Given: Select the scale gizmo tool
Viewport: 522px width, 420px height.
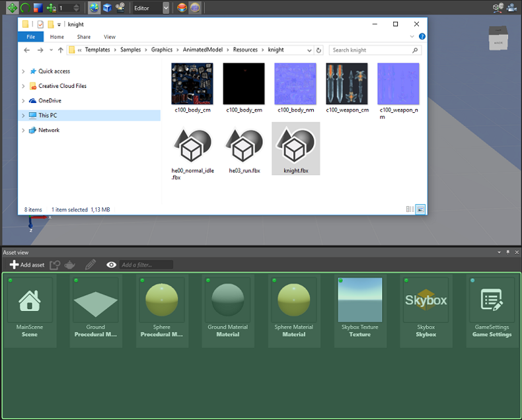Looking at the screenshot, I should 37,8.
